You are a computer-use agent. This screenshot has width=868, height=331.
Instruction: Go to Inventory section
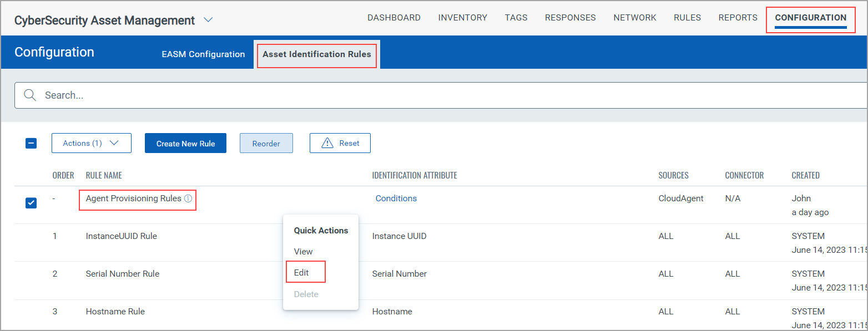pos(463,18)
